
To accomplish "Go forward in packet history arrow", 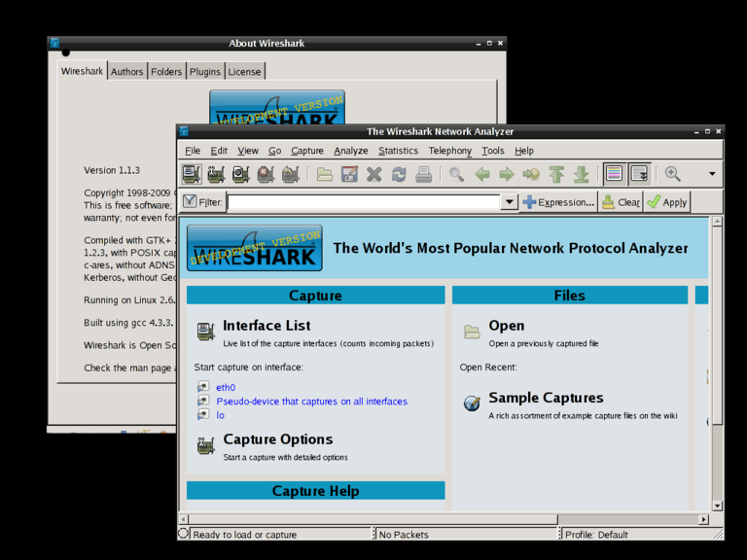I will click(507, 174).
